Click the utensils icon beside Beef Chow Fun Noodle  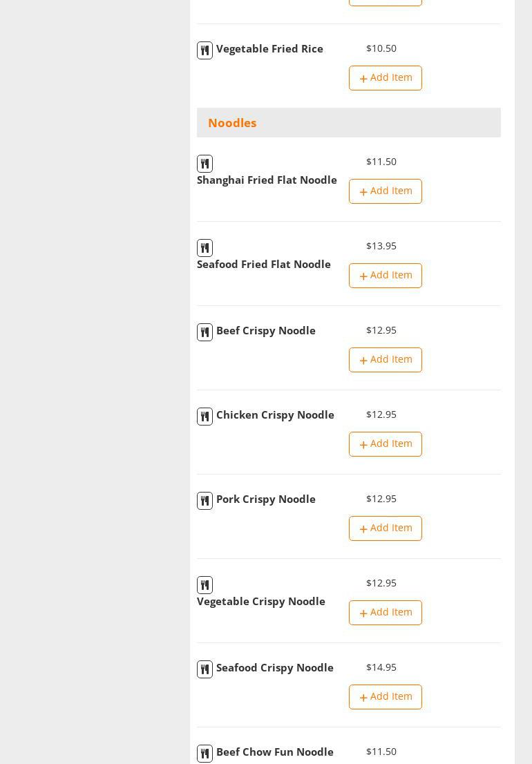point(205,754)
